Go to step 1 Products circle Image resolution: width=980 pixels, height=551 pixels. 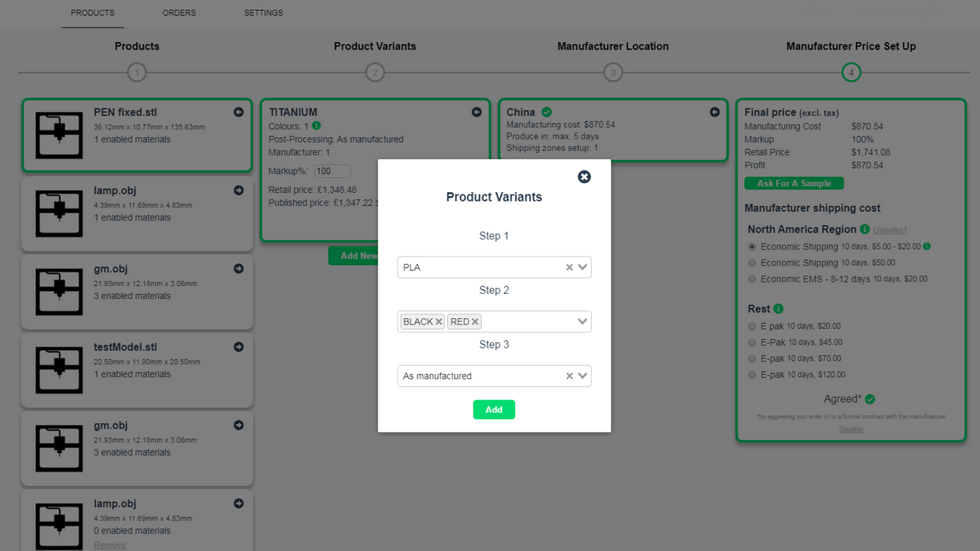137,73
